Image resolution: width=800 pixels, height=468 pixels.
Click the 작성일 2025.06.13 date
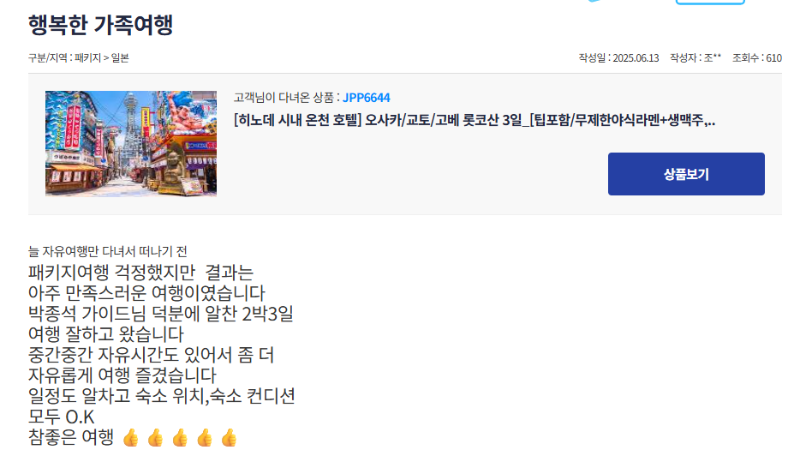tap(619, 58)
